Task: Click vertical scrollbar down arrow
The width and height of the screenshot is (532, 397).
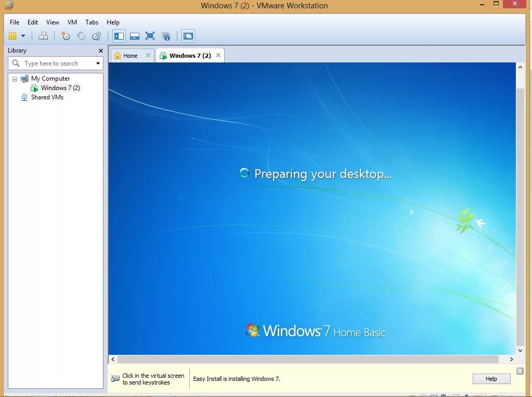Action: (x=520, y=351)
